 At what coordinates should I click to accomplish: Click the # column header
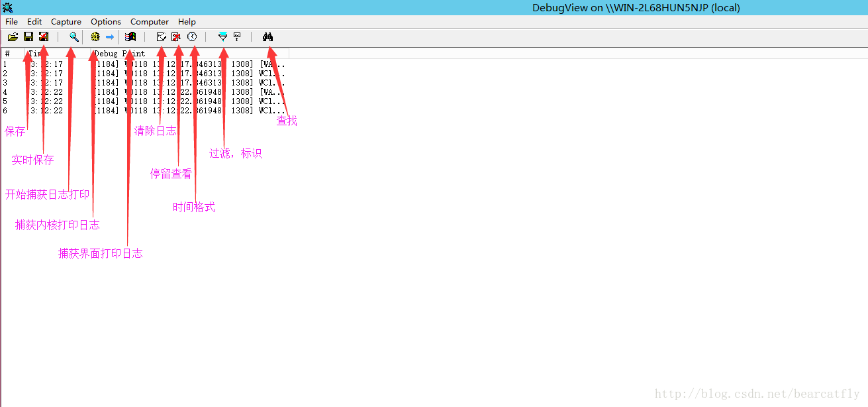pyautogui.click(x=13, y=54)
